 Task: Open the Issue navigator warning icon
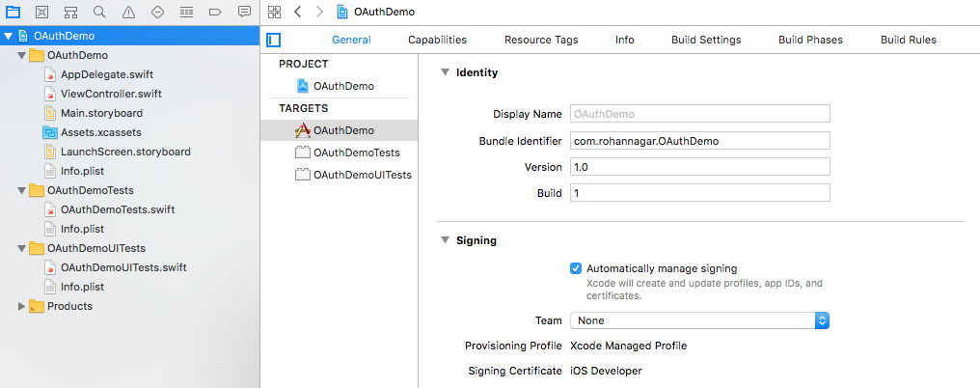(128, 12)
